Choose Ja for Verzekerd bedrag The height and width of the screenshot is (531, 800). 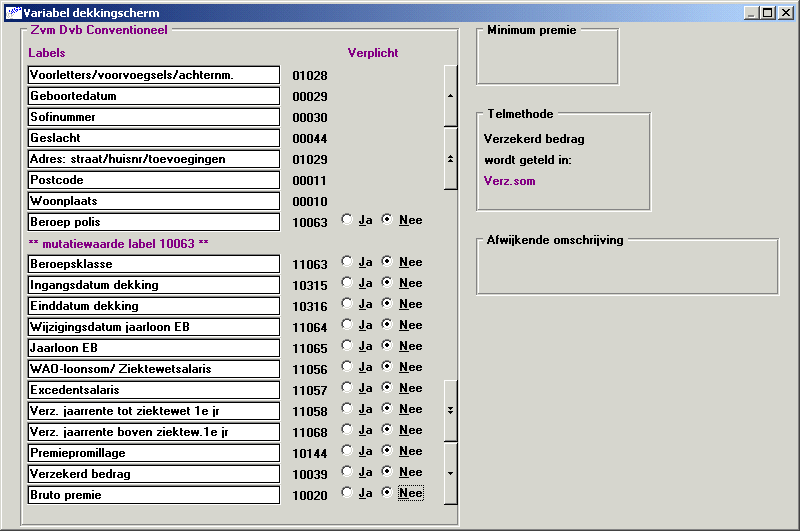(x=347, y=472)
